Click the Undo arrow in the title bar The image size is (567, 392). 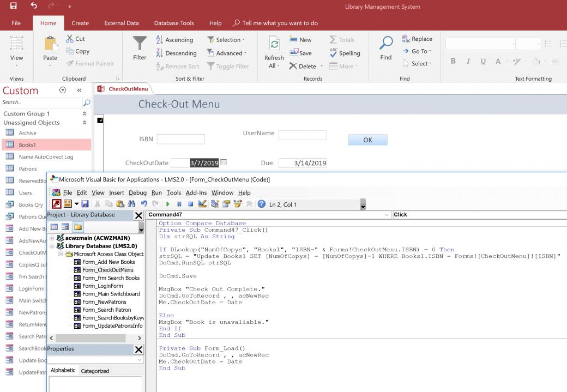[x=34, y=6]
